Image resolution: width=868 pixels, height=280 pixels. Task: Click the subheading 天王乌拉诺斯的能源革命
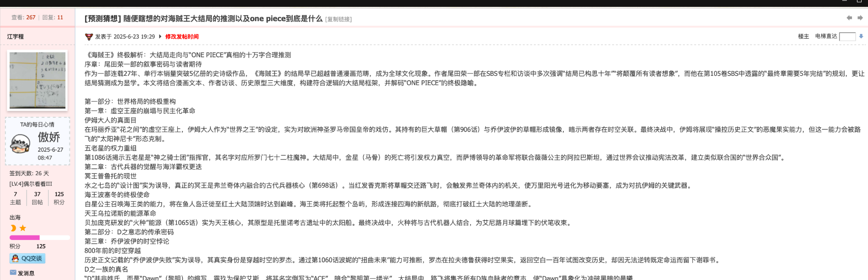(x=120, y=213)
